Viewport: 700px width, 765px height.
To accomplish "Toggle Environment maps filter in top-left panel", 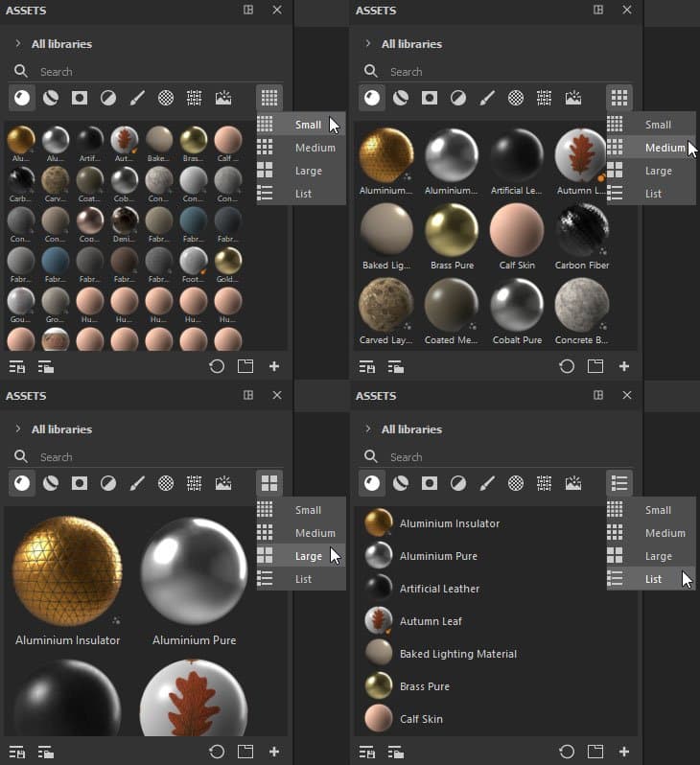I will pos(223,98).
